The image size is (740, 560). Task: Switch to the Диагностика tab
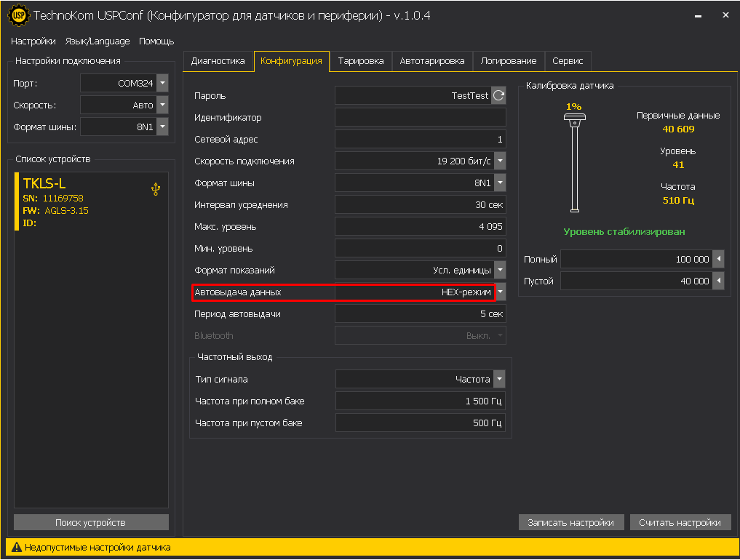pos(218,61)
